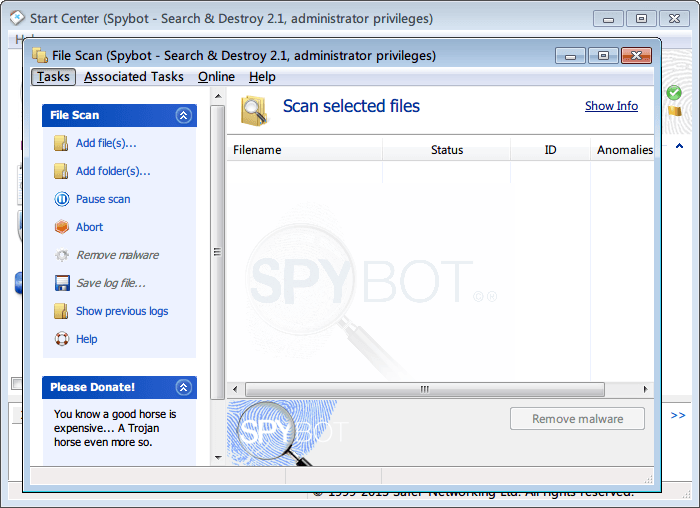Click the sidebar scroll down arrow
The image size is (700, 508).
[218, 458]
